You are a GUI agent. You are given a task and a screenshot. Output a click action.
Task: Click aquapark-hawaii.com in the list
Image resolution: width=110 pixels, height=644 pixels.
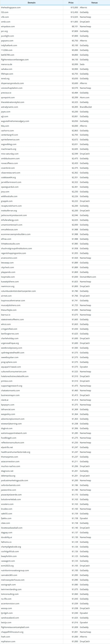coord(11,367)
